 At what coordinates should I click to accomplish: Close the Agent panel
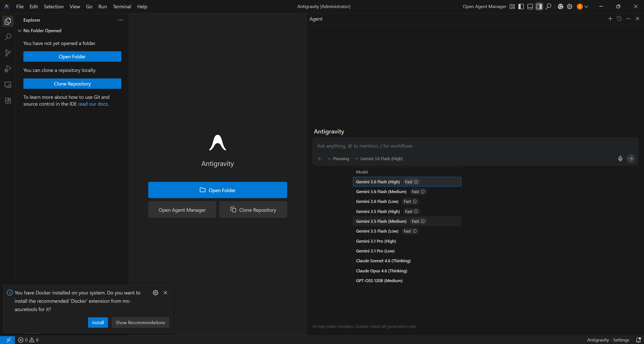637,19
